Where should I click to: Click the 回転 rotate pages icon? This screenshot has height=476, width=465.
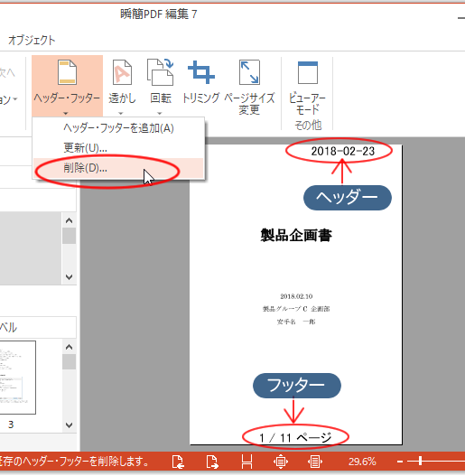pyautogui.click(x=160, y=72)
